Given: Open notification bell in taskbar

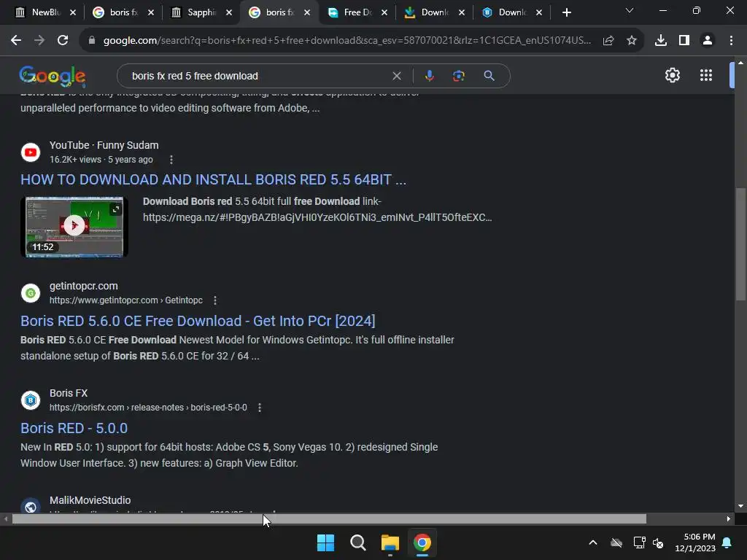Looking at the screenshot, I should pos(727,542).
